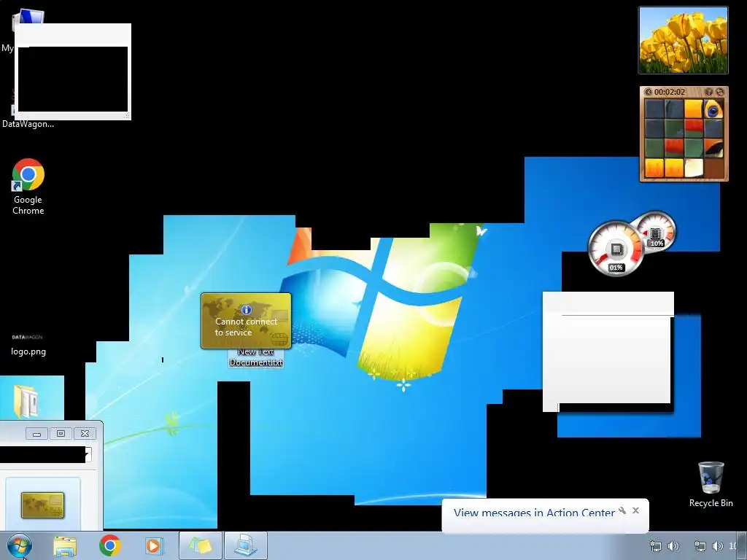The image size is (747, 560).
Task: Select the logo.png file on desktop
Action: pyautogui.click(x=28, y=345)
